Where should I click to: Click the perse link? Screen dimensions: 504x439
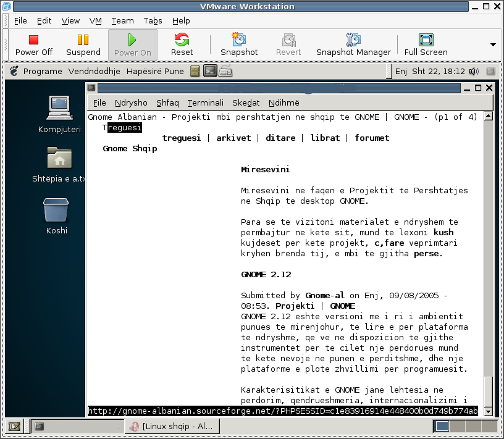[x=427, y=254]
